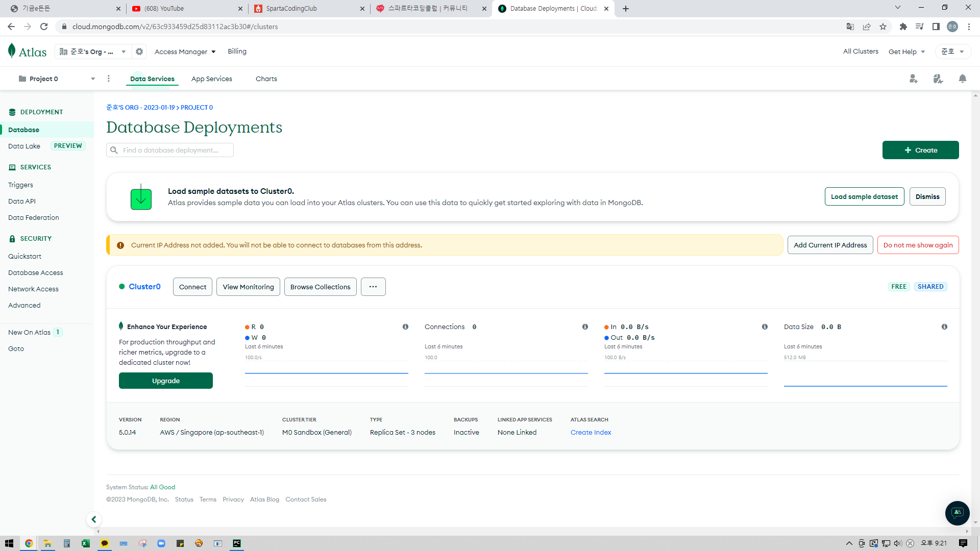
Task: Click Add Current IP Address
Action: (830, 245)
